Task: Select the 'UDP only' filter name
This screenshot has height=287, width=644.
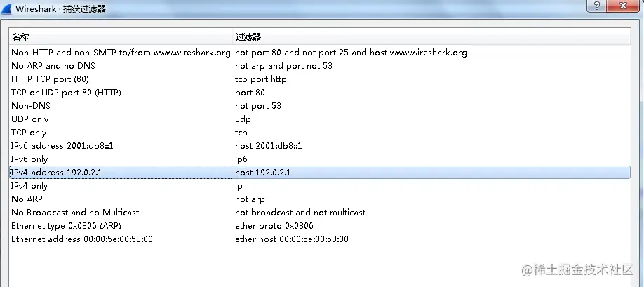Action: click(x=30, y=119)
